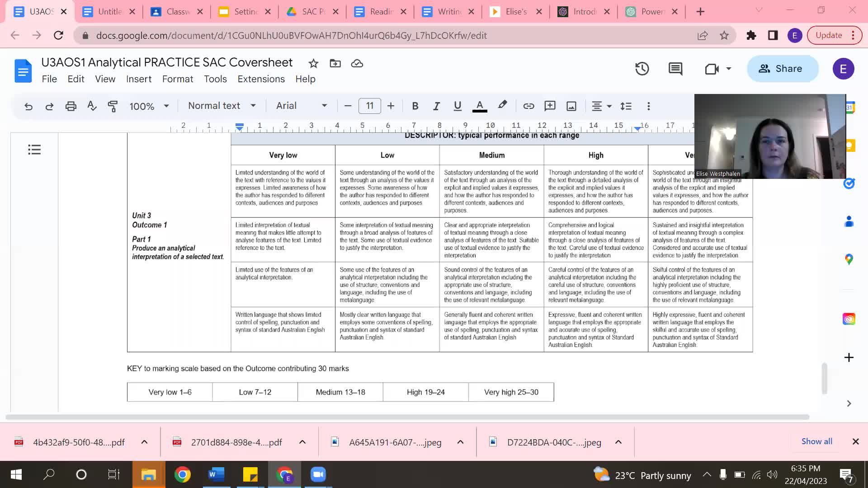Open the Normal text style dropdown
868x488 pixels.
pyautogui.click(x=222, y=106)
